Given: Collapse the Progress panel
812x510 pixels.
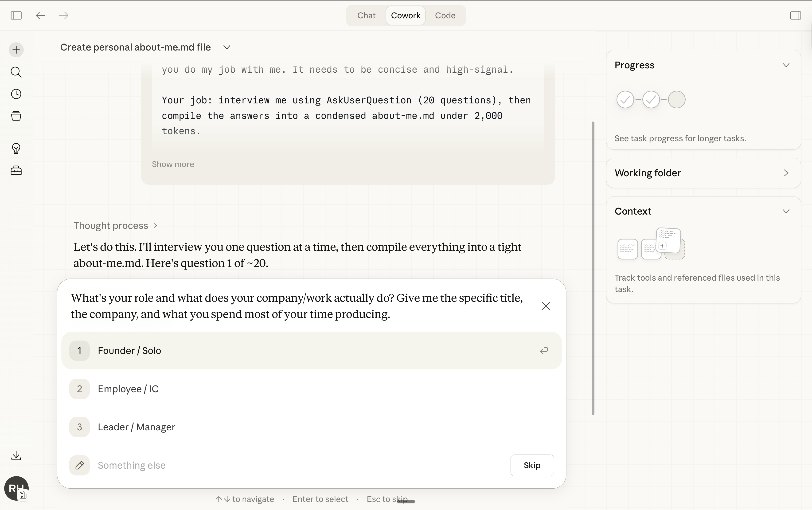Looking at the screenshot, I should point(786,65).
